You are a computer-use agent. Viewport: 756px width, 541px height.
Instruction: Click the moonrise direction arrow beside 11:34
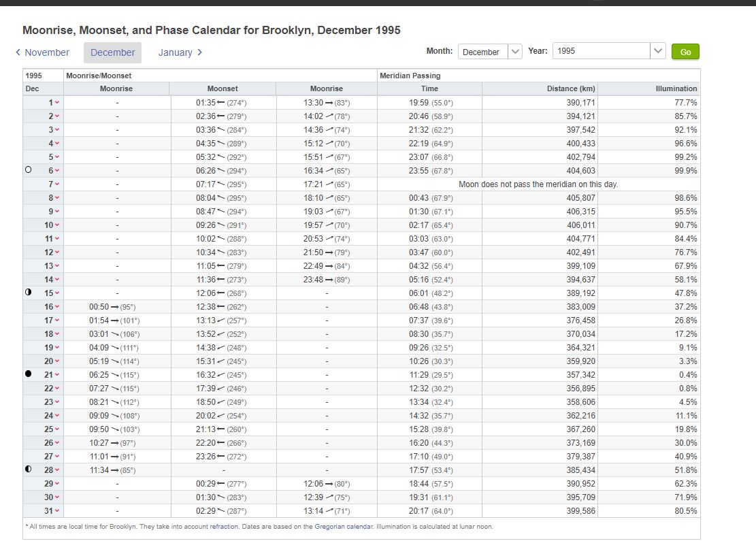115,470
